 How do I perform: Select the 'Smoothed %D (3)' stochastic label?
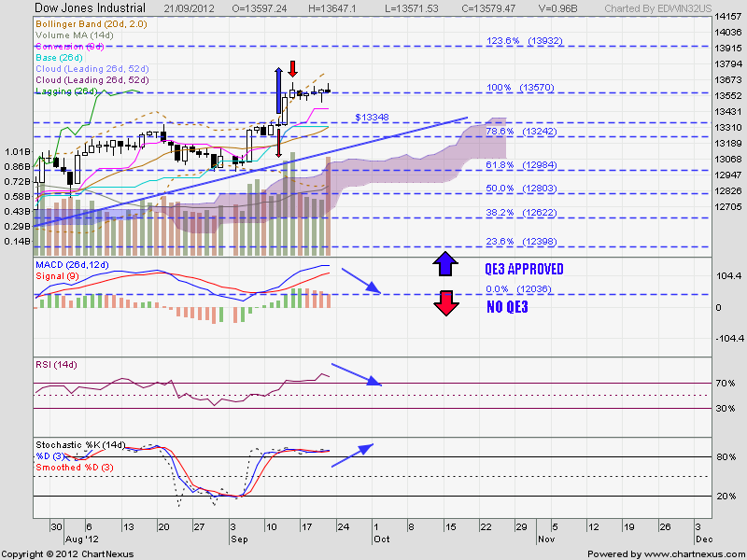[x=75, y=468]
